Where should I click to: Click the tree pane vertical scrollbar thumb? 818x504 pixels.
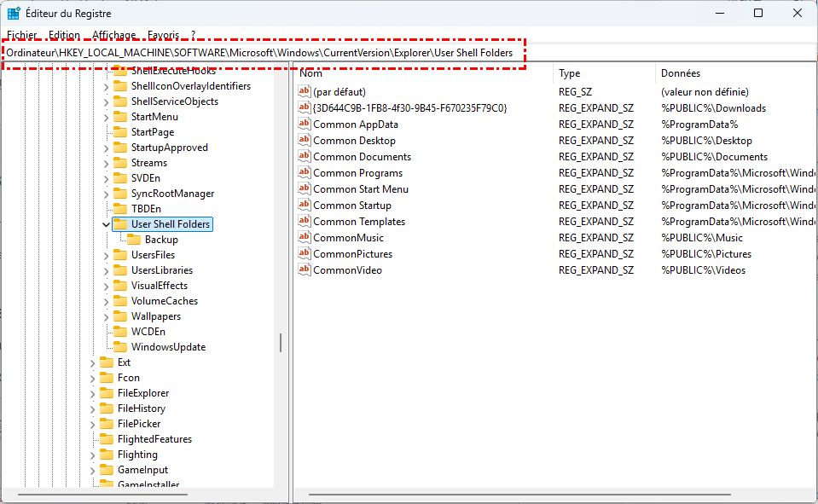click(x=281, y=341)
